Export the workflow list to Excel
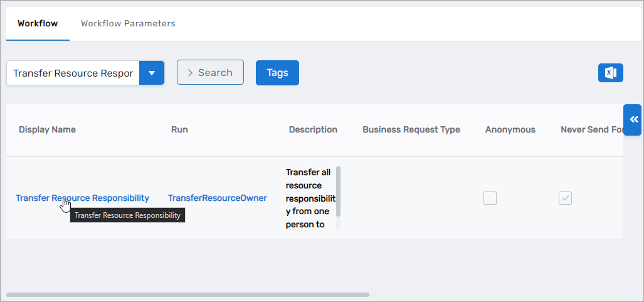 click(x=610, y=73)
